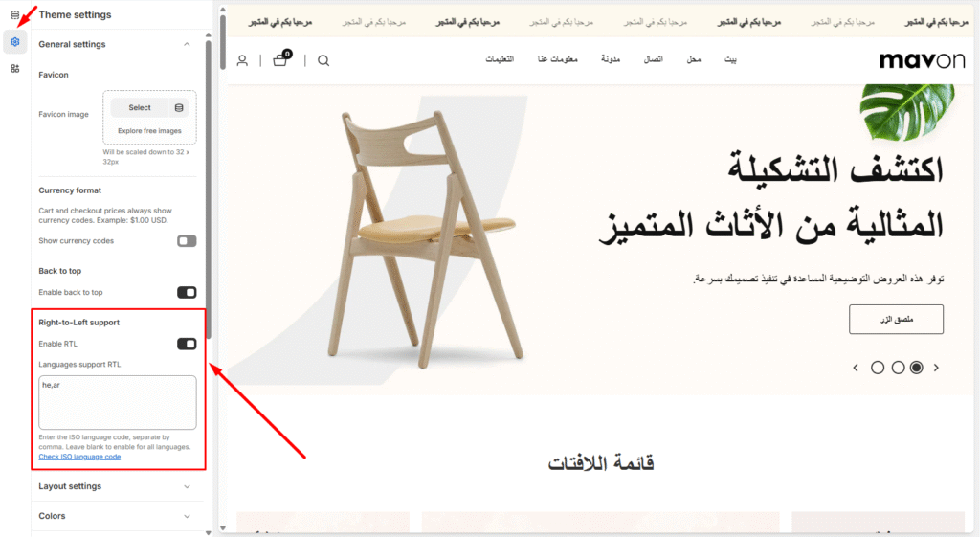
Task: Turn off Enable back to top switch
Action: click(x=187, y=292)
